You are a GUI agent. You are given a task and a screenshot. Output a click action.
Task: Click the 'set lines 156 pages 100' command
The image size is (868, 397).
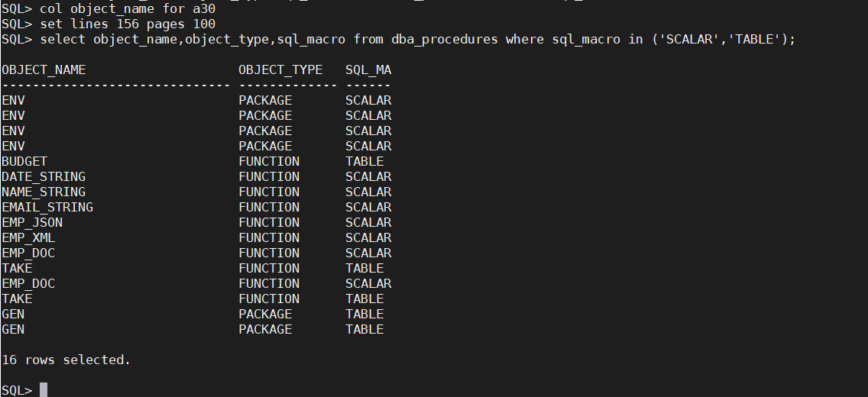[128, 24]
